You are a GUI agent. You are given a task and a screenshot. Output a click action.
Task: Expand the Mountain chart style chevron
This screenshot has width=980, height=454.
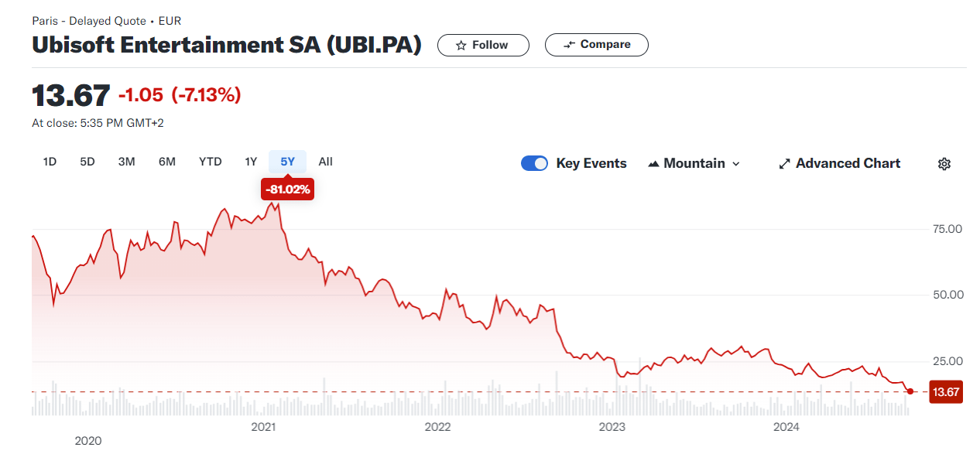coord(735,164)
